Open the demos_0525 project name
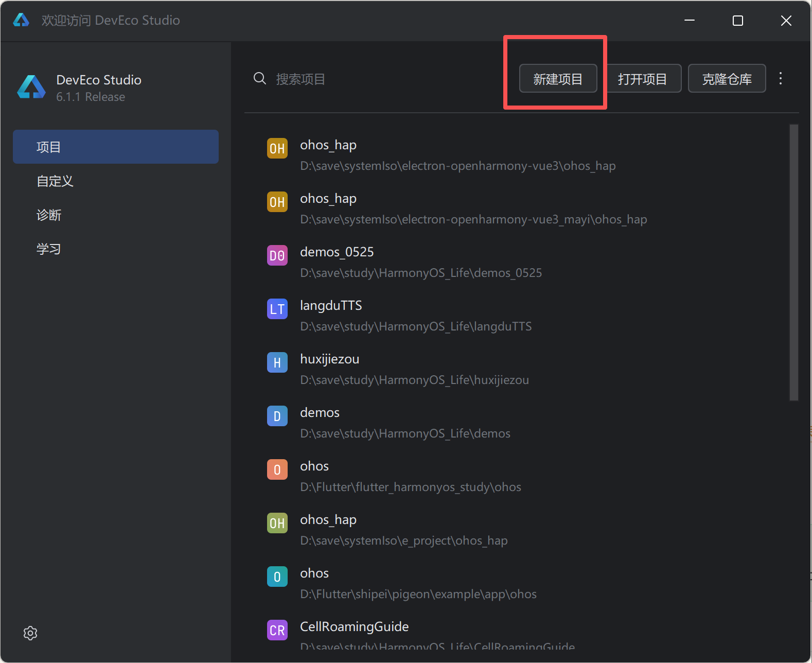 coord(337,252)
